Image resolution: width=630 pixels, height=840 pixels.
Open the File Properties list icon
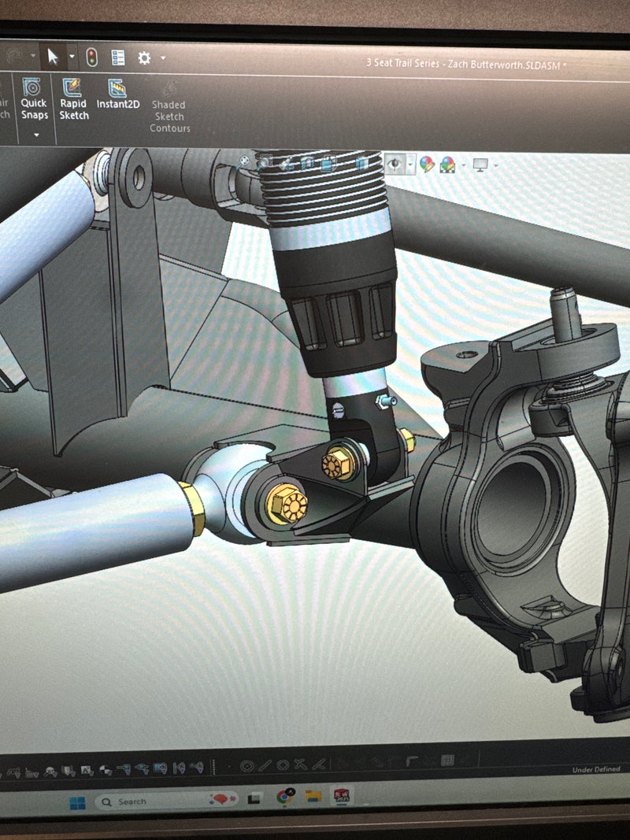pos(118,57)
